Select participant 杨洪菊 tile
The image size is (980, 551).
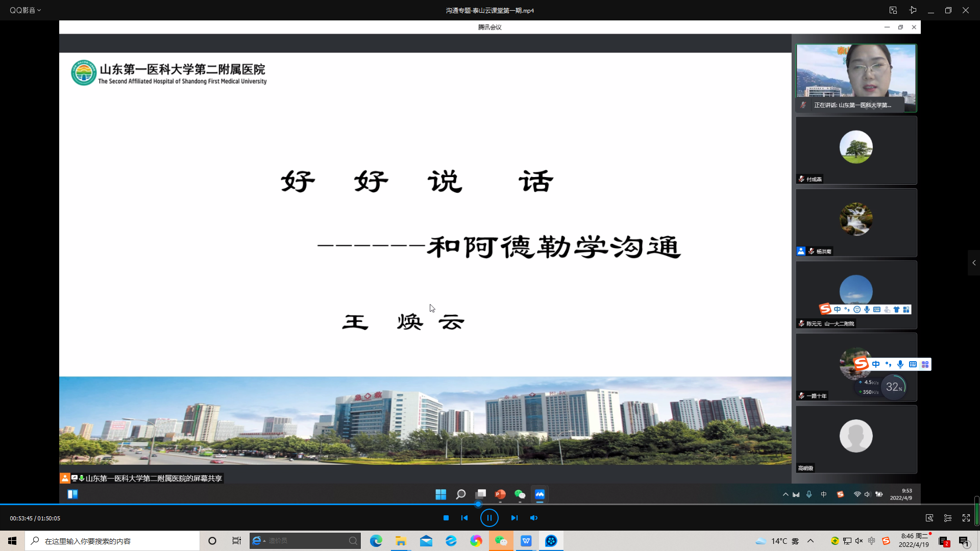(x=856, y=222)
